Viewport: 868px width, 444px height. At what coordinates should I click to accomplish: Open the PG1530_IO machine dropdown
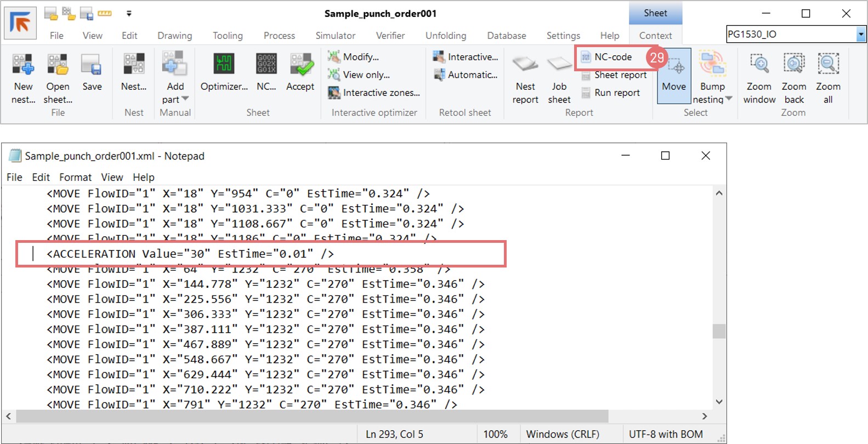pos(861,35)
